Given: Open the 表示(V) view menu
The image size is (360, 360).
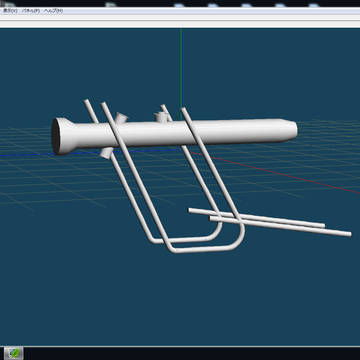Looking at the screenshot, I should (x=10, y=11).
